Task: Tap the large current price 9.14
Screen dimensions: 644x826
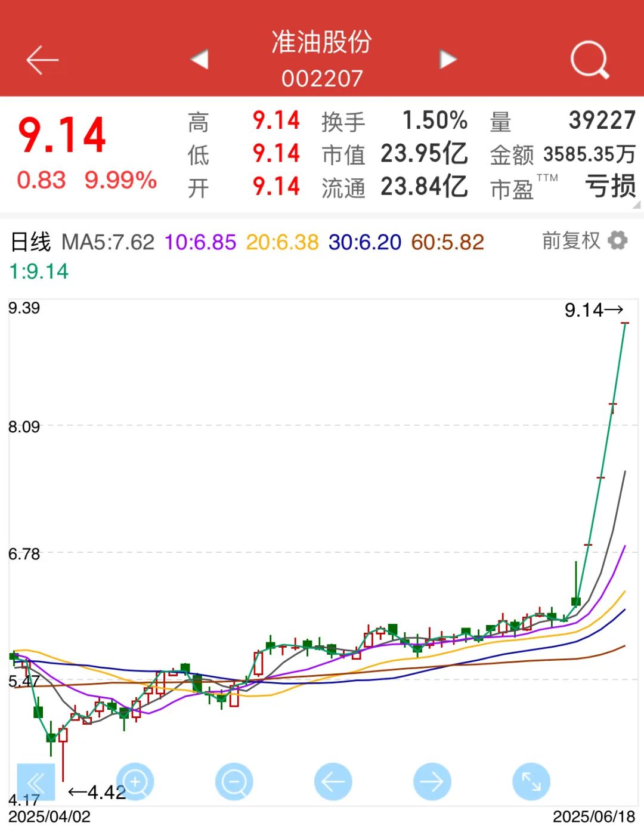Action: [62, 135]
